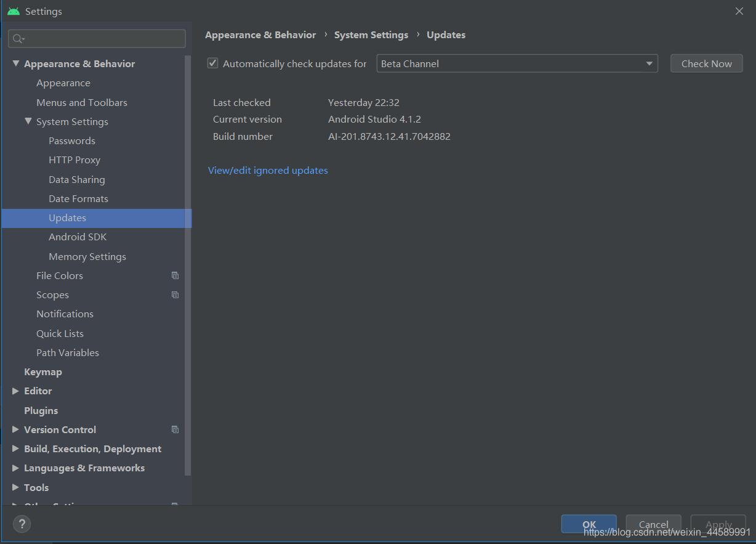This screenshot has width=756, height=544.
Task: Click Yesterday 22:32 last checked value
Action: pyautogui.click(x=364, y=102)
